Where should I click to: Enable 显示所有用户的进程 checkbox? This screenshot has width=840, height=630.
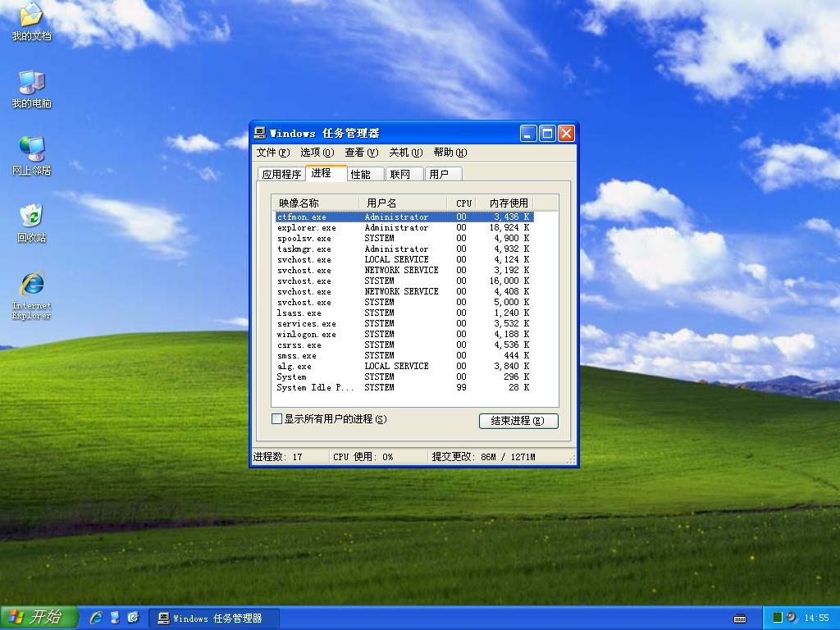coord(276,418)
